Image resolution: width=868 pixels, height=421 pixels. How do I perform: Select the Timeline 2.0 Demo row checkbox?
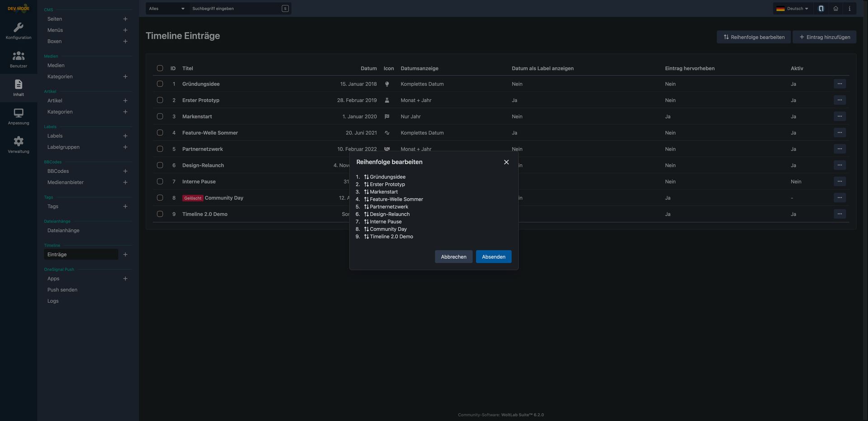(160, 214)
